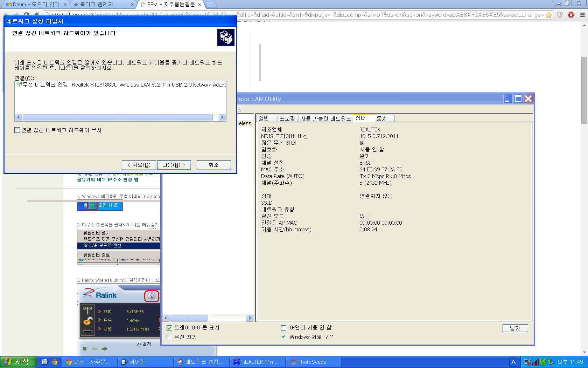This screenshot has width=588, height=368.
Task: Click the '< 뒤로(B)' button in wizard
Action: (x=139, y=165)
